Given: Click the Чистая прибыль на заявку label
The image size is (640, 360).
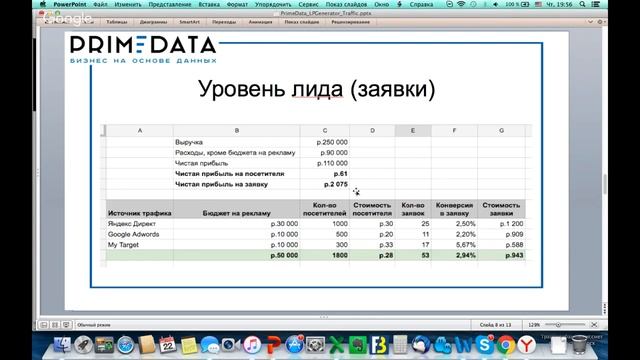Looking at the screenshot, I should (x=221, y=184).
